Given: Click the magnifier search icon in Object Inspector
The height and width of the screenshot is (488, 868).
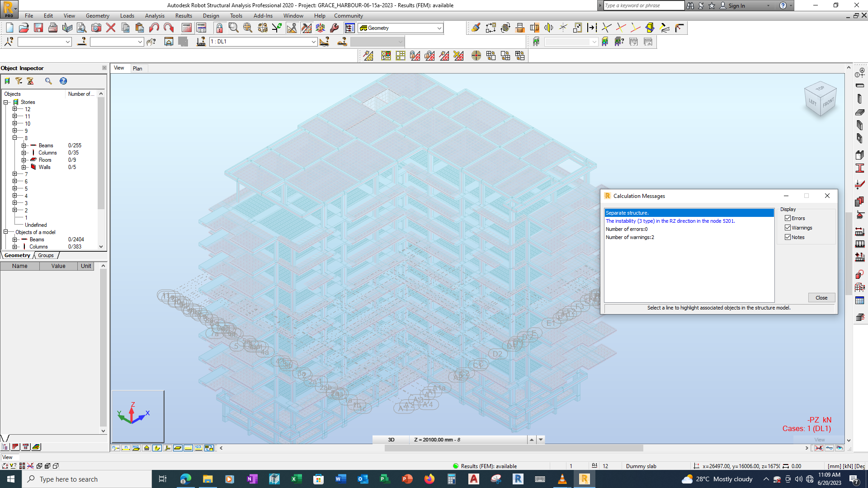Looking at the screenshot, I should point(48,81).
